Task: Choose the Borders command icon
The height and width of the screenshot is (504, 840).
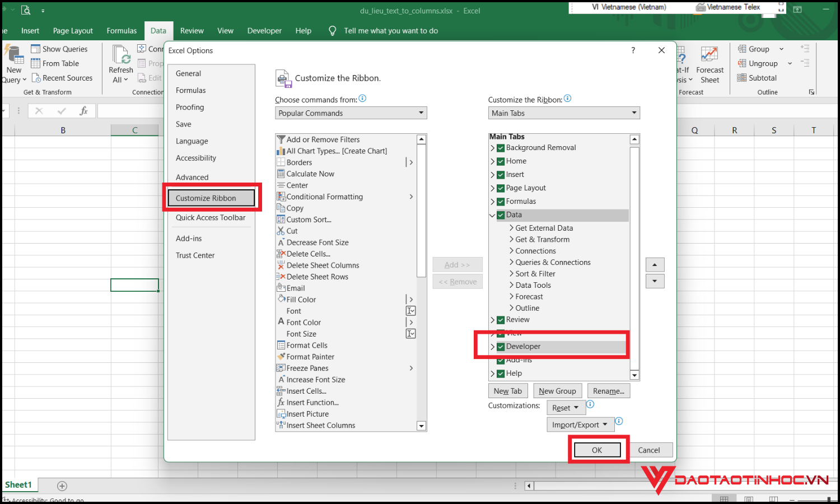Action: (281, 162)
